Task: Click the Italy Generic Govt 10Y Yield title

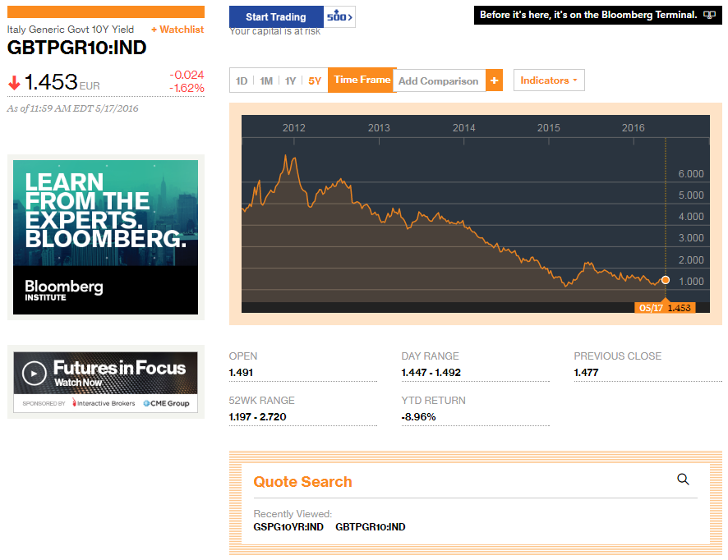Action: click(x=71, y=30)
